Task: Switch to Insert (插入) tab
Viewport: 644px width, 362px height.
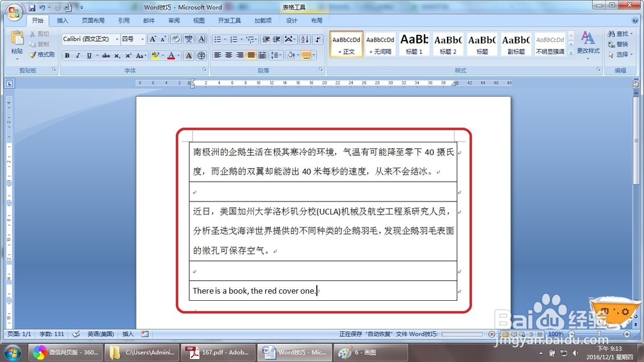Action: click(x=62, y=21)
